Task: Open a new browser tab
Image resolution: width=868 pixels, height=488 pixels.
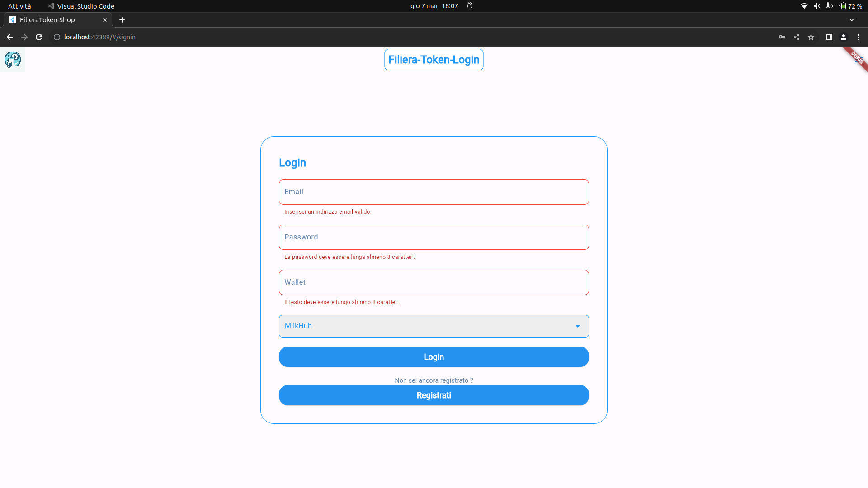Action: coord(122,20)
